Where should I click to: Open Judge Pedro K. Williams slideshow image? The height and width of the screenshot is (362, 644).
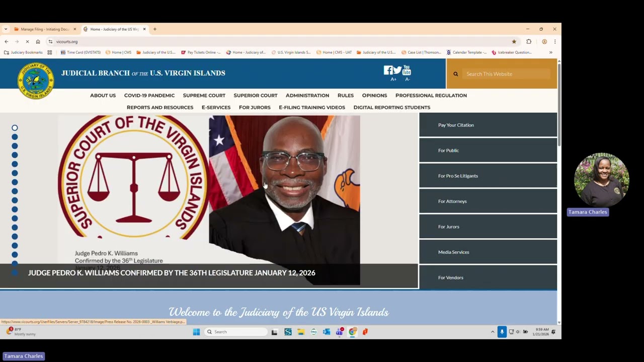[209, 200]
